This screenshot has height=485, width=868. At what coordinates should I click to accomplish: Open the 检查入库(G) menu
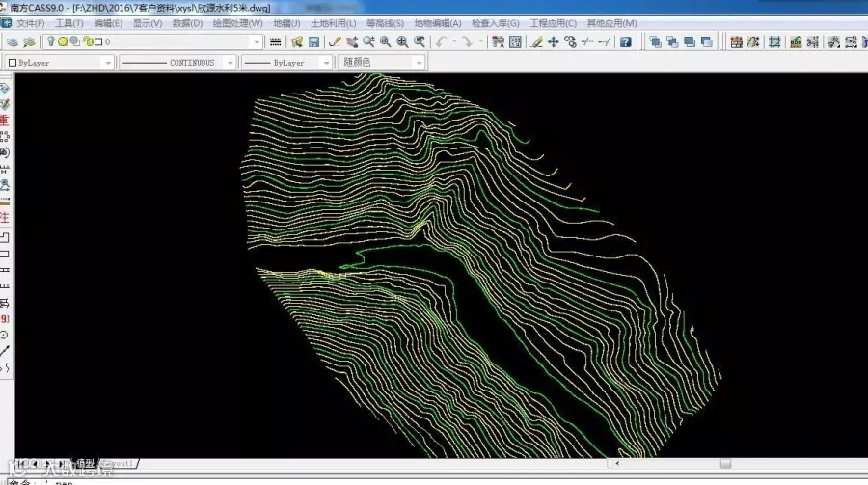click(x=496, y=23)
